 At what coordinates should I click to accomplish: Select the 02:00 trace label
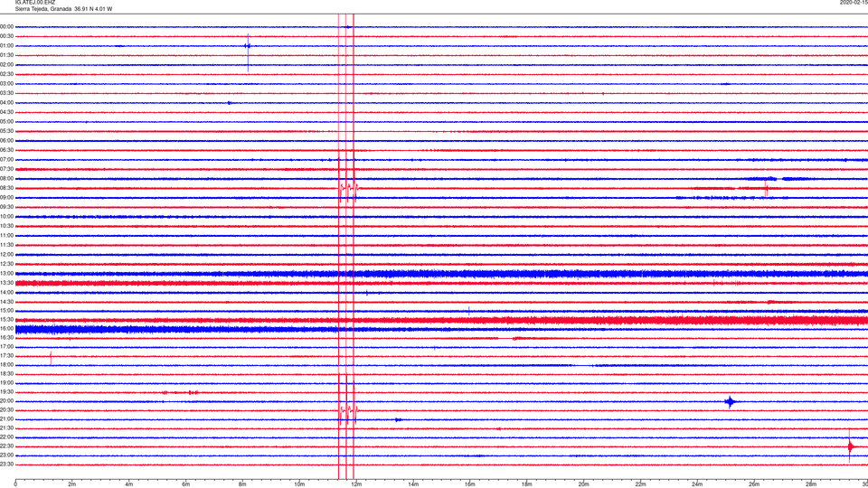[x=6, y=64]
